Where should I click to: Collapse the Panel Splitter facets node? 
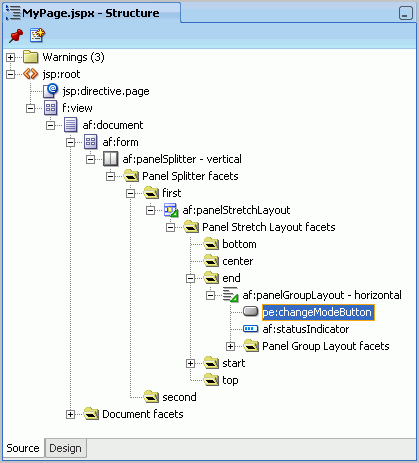coord(110,176)
